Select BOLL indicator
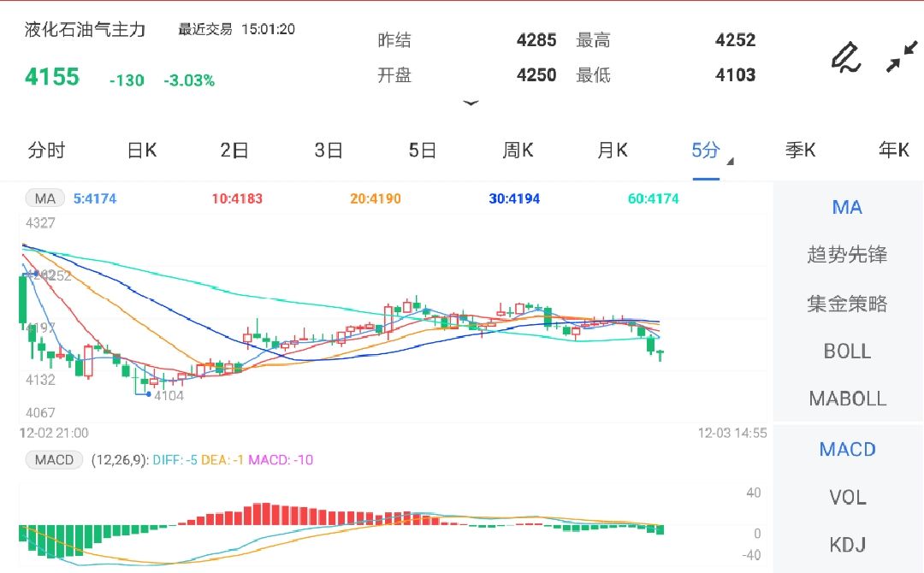This screenshot has height=573, width=924. (847, 351)
